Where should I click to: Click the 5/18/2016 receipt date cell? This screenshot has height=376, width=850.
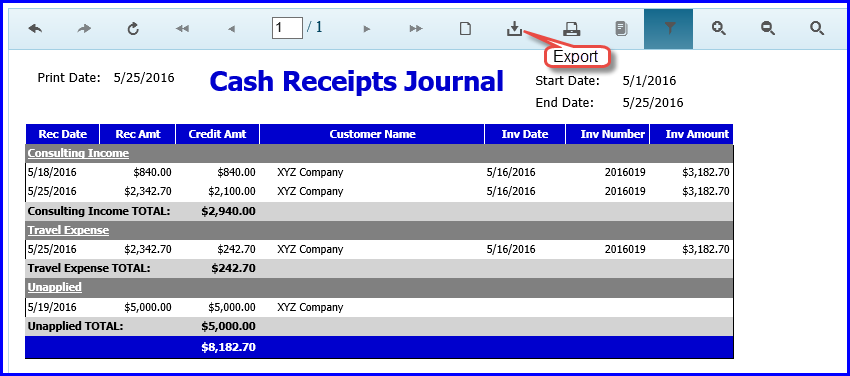(52, 172)
